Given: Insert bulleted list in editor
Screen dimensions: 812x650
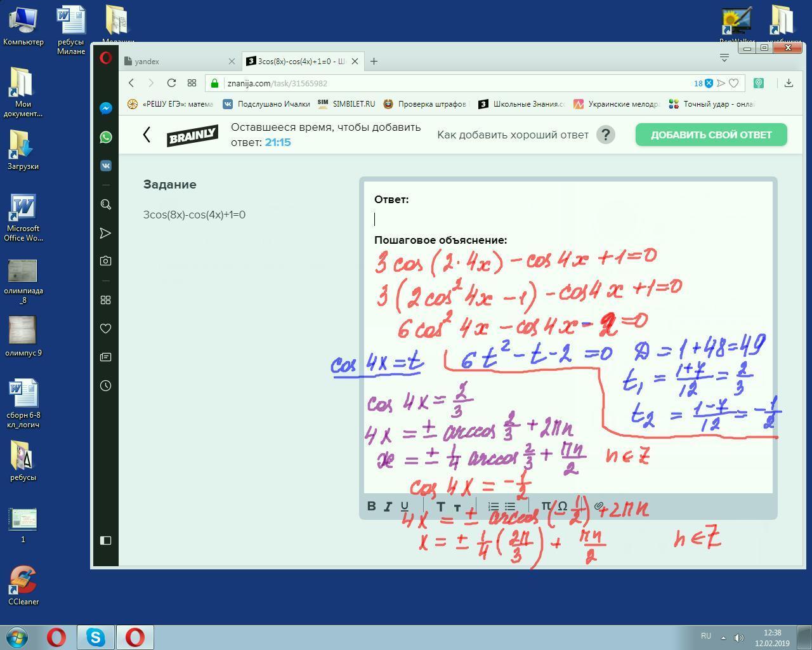Looking at the screenshot, I should (x=510, y=506).
